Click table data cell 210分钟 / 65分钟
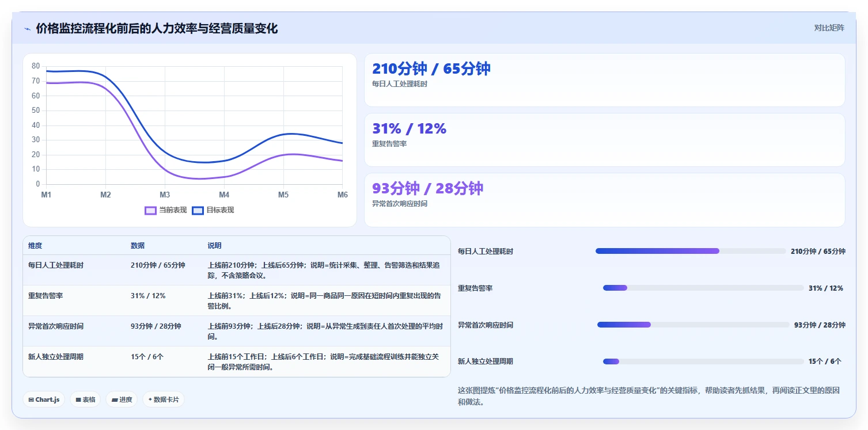The image size is (868, 430). [158, 265]
